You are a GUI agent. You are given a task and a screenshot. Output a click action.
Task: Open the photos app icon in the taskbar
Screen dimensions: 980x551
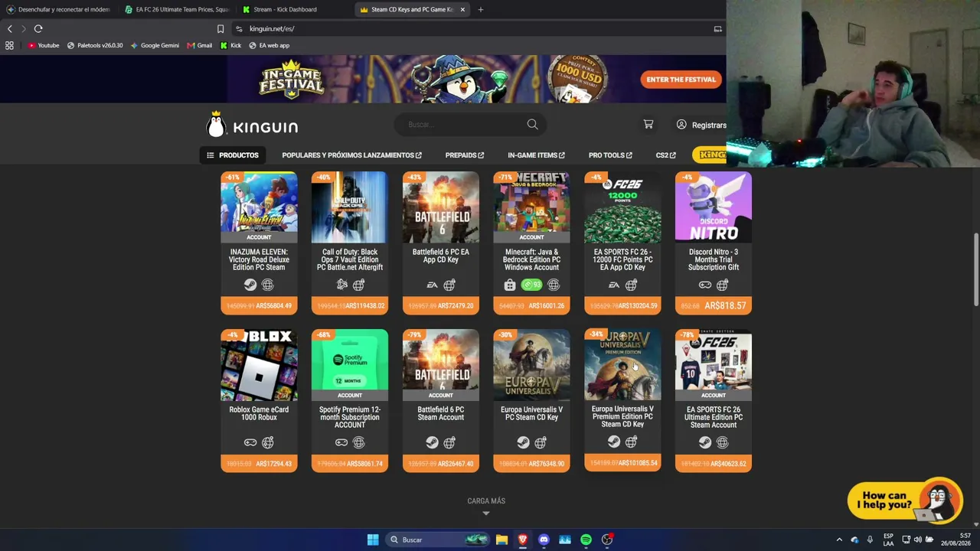click(x=565, y=540)
